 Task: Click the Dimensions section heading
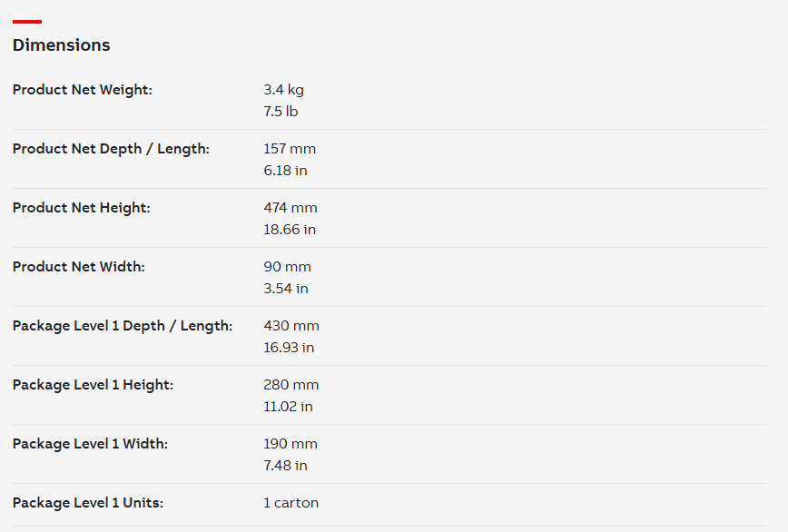(x=62, y=45)
